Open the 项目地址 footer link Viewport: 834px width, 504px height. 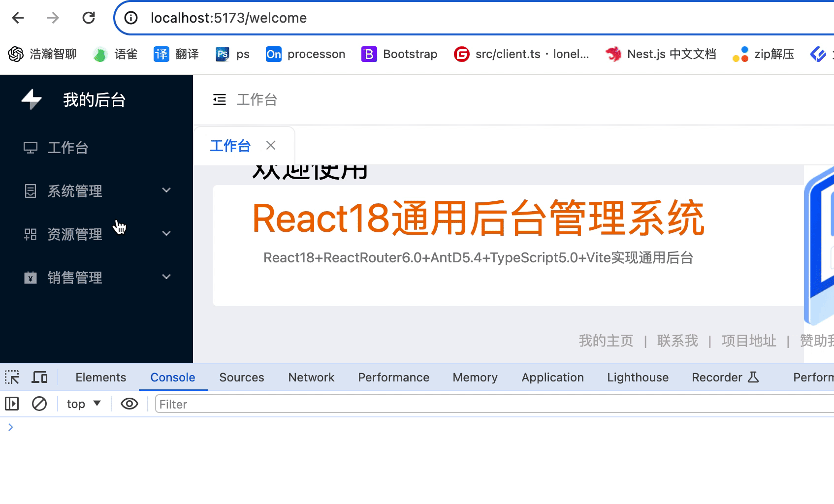pyautogui.click(x=749, y=341)
